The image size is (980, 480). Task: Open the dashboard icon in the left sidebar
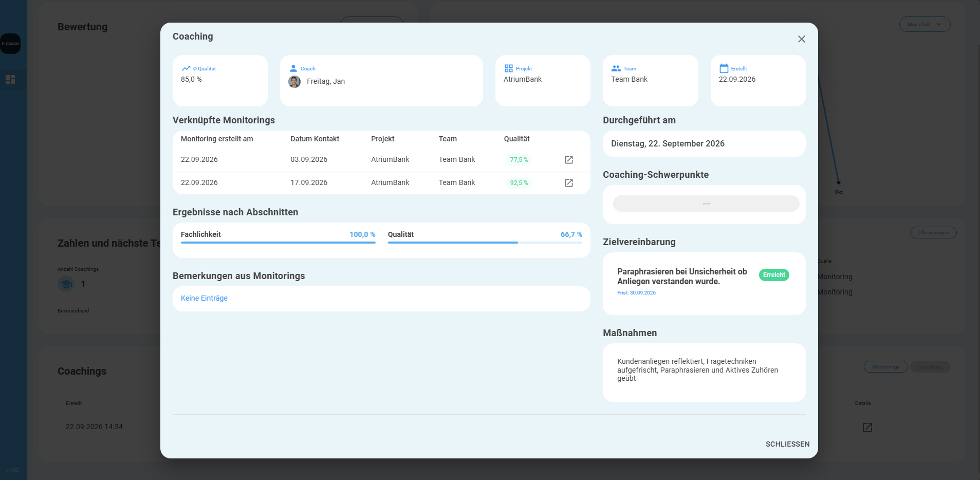click(10, 80)
